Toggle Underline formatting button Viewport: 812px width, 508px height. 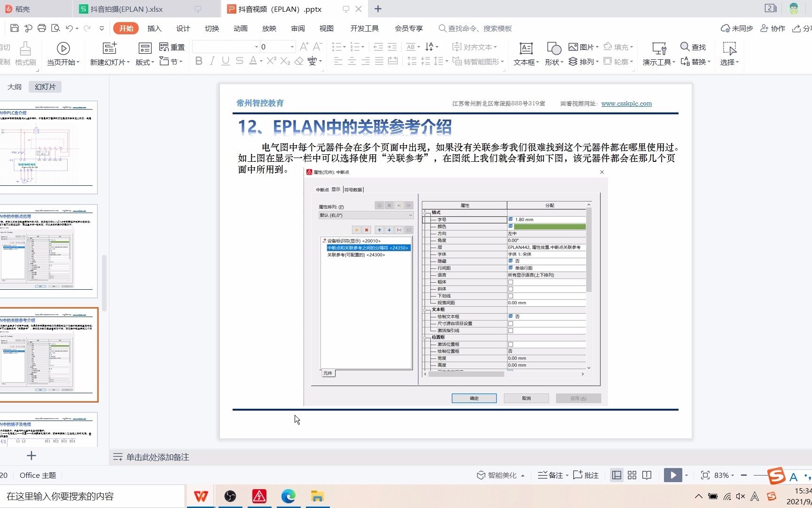[x=226, y=61]
